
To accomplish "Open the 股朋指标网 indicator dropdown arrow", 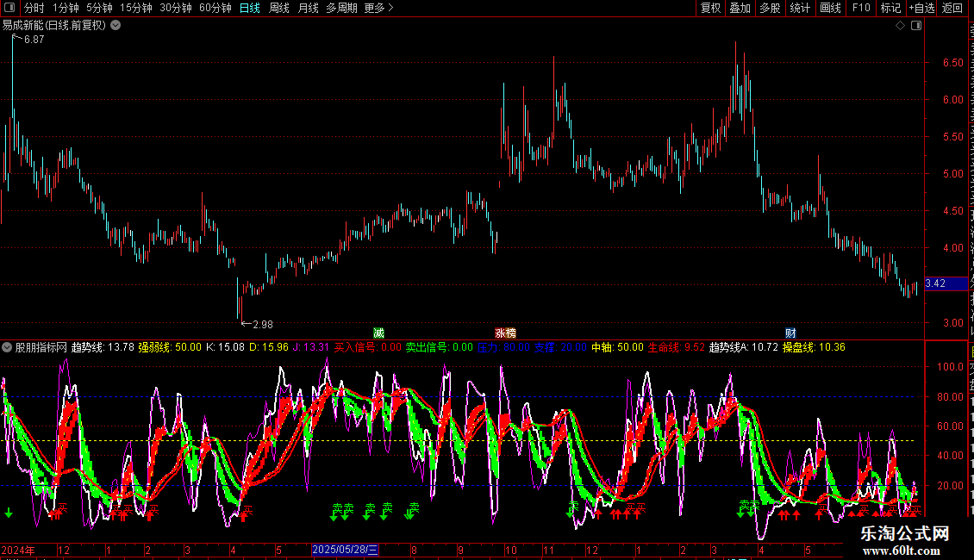I will pyautogui.click(x=7, y=348).
